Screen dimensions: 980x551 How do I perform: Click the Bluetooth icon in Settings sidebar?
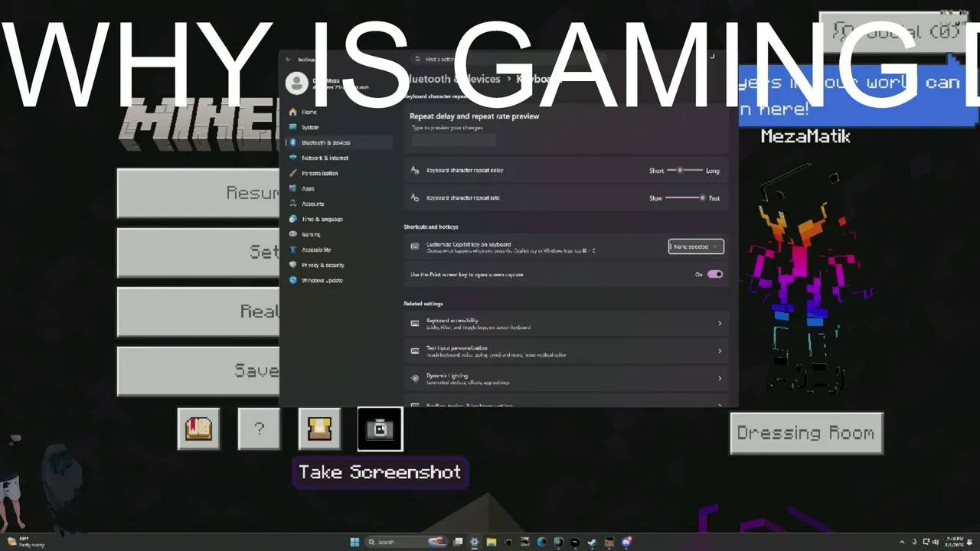click(x=293, y=142)
